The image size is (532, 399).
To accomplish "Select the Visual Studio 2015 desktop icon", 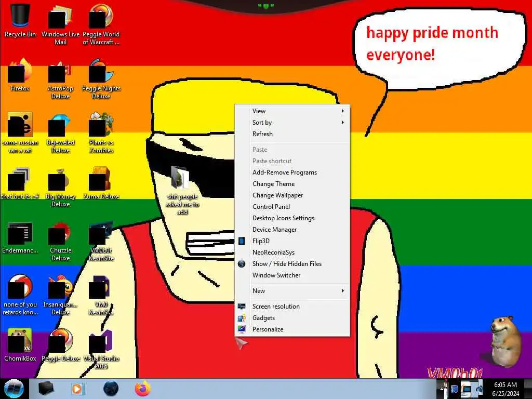I will click(101, 349).
